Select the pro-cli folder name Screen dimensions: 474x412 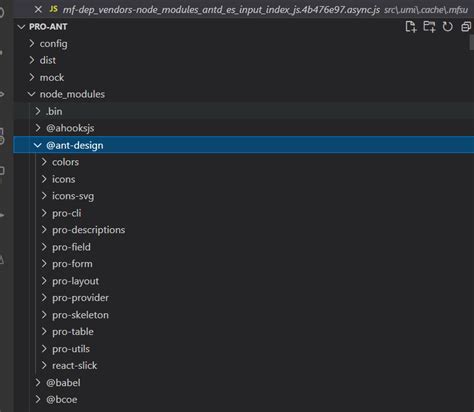(67, 213)
